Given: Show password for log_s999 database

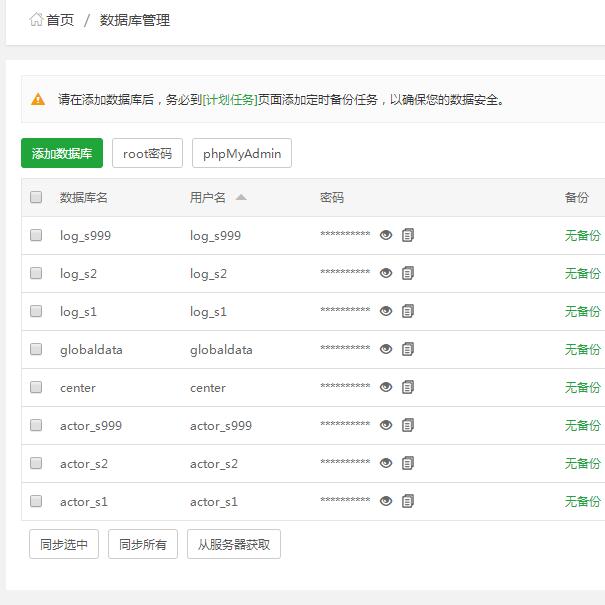Looking at the screenshot, I should click(386, 235).
